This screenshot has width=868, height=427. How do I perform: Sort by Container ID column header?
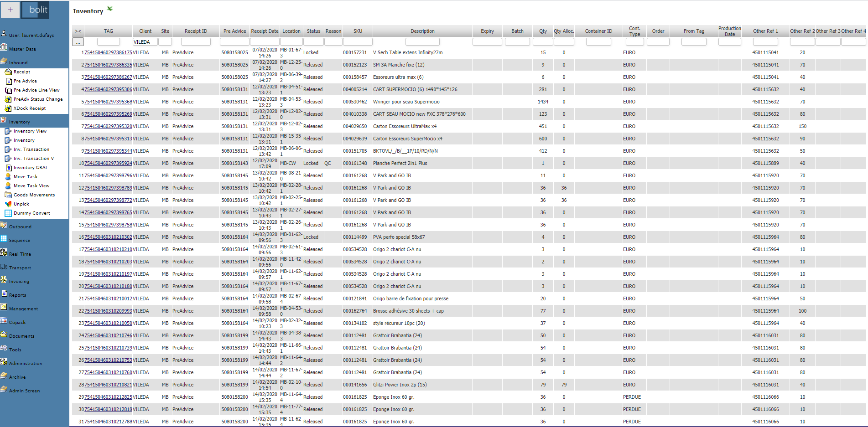point(598,31)
